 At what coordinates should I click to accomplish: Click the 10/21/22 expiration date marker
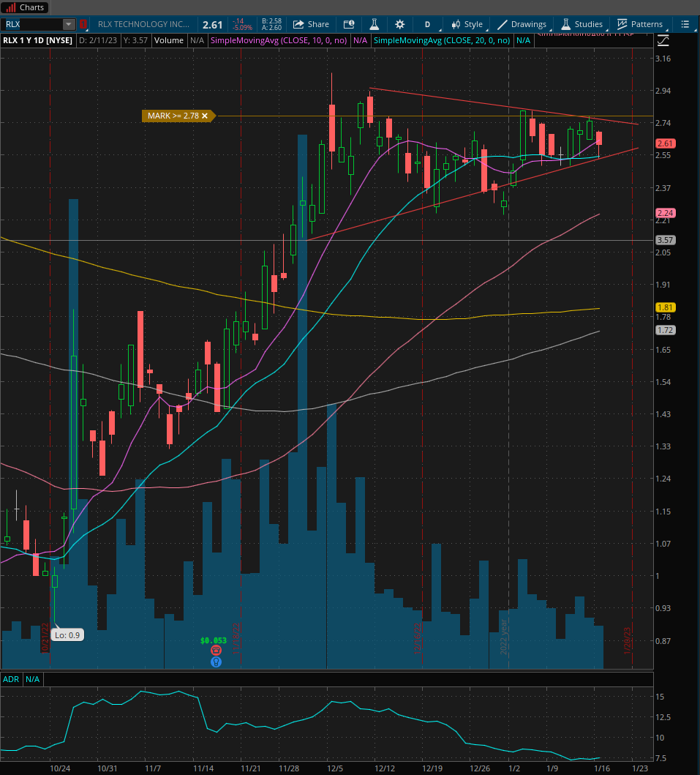tap(45, 638)
